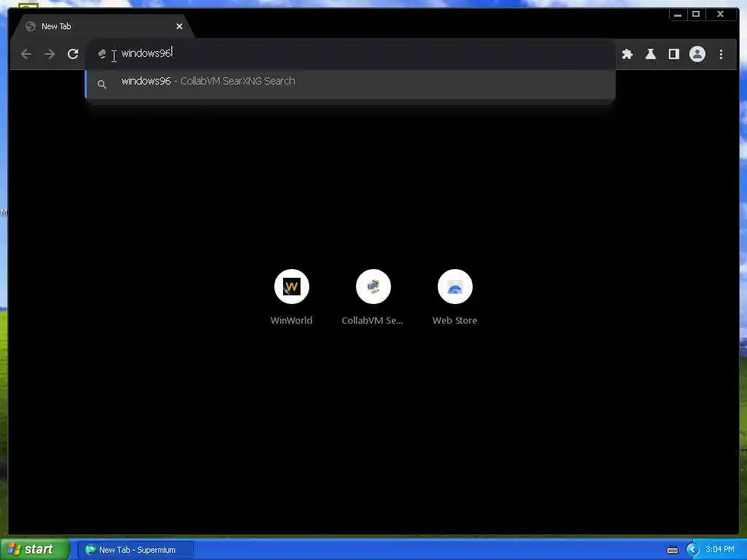Toggle the side panel icon
The height and width of the screenshot is (560, 747).
click(673, 54)
